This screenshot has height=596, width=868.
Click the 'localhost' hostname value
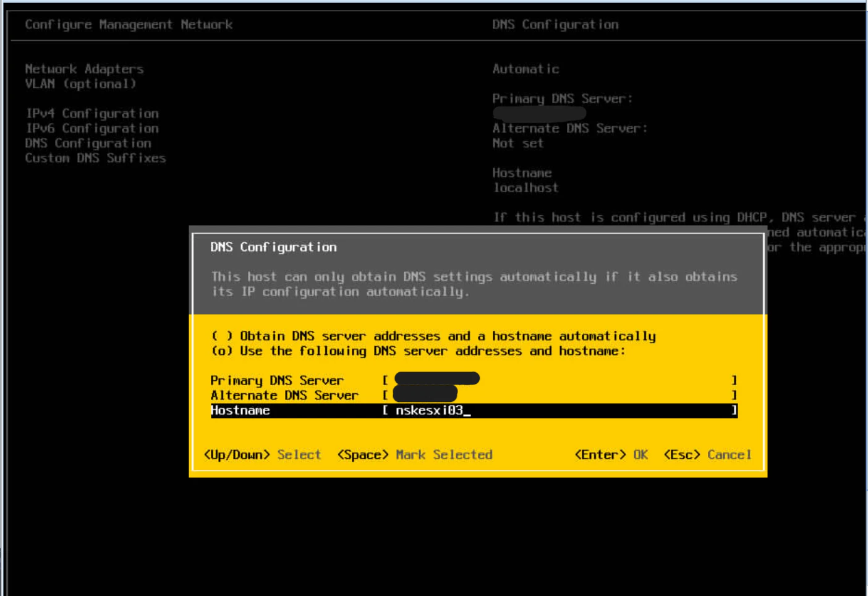(525, 188)
